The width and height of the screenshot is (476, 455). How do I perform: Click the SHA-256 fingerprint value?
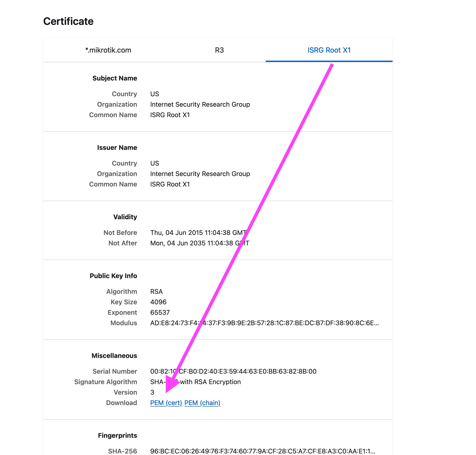(262, 451)
